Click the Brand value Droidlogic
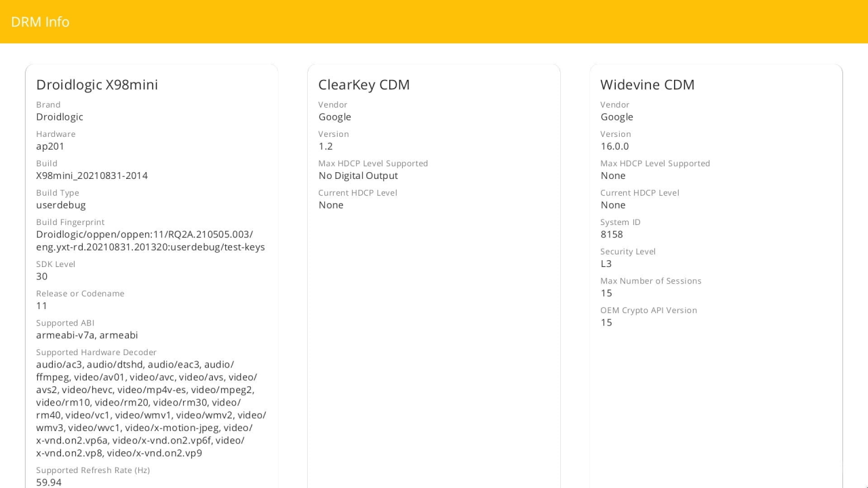Screen dimensions: 868x488 (60, 117)
